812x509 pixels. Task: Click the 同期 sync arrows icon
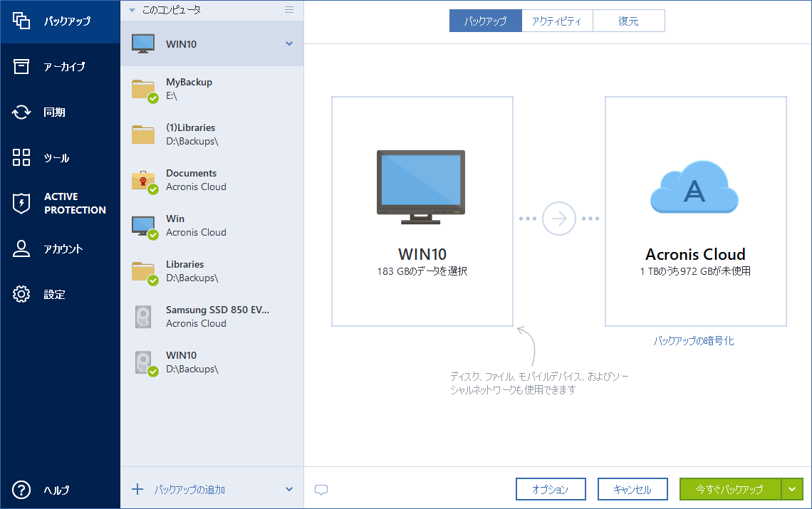click(x=21, y=112)
